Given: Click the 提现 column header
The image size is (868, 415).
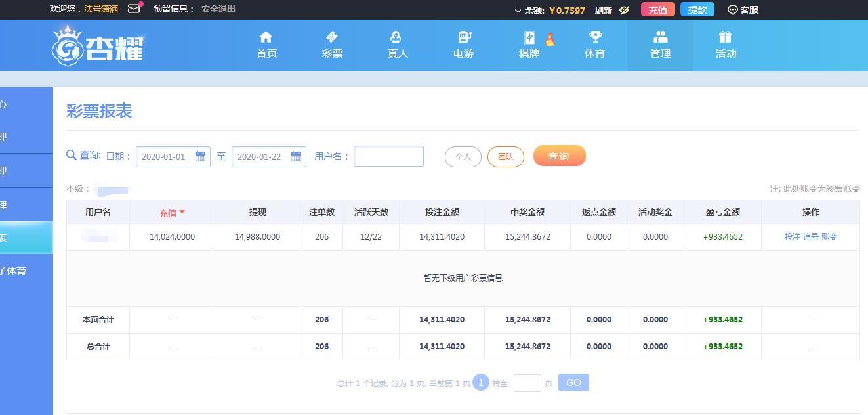Looking at the screenshot, I should 258,212.
